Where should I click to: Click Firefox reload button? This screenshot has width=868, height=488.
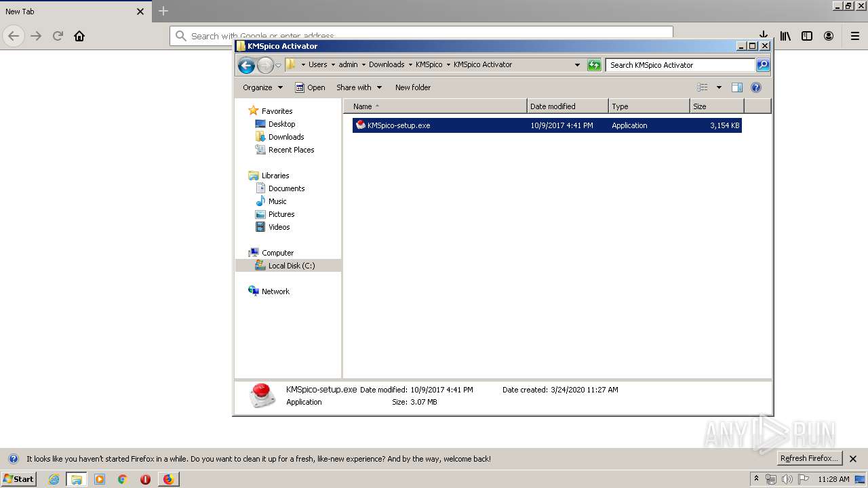pos(58,36)
